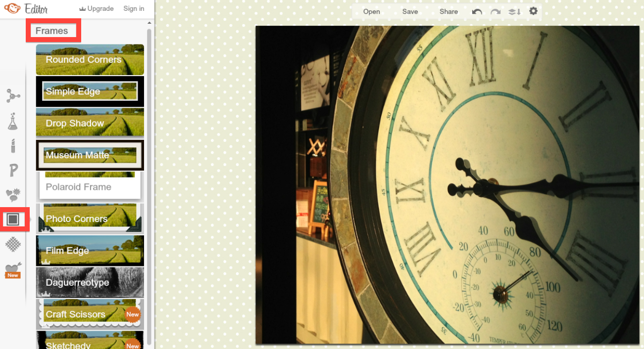Viewport: 644px width, 349px height.
Task: Click the Editor logo text
Action: (36, 8)
